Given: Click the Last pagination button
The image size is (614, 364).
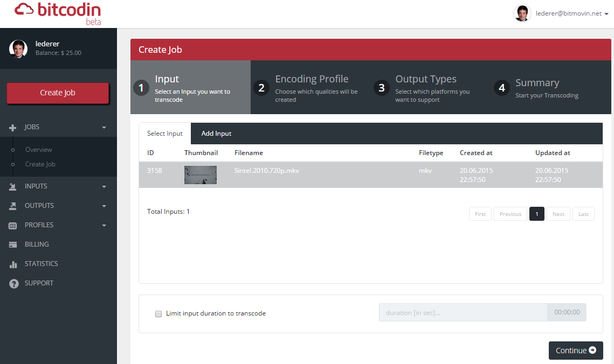Looking at the screenshot, I should 583,214.
